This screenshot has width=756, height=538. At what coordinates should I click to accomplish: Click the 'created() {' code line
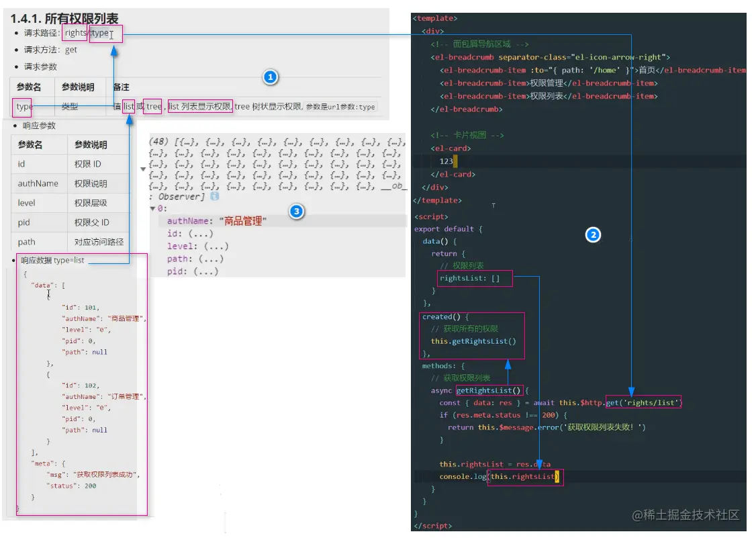coord(445,317)
